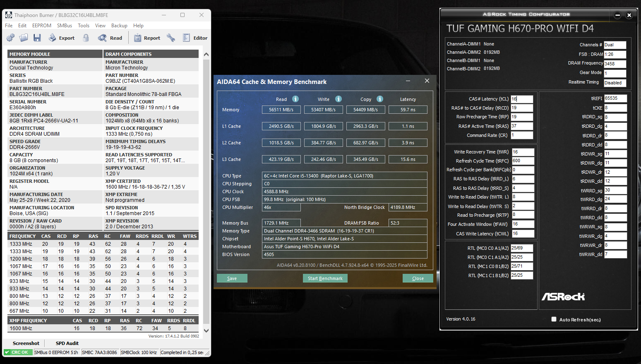Open the View menu
The image size is (641, 364).
[101, 26]
